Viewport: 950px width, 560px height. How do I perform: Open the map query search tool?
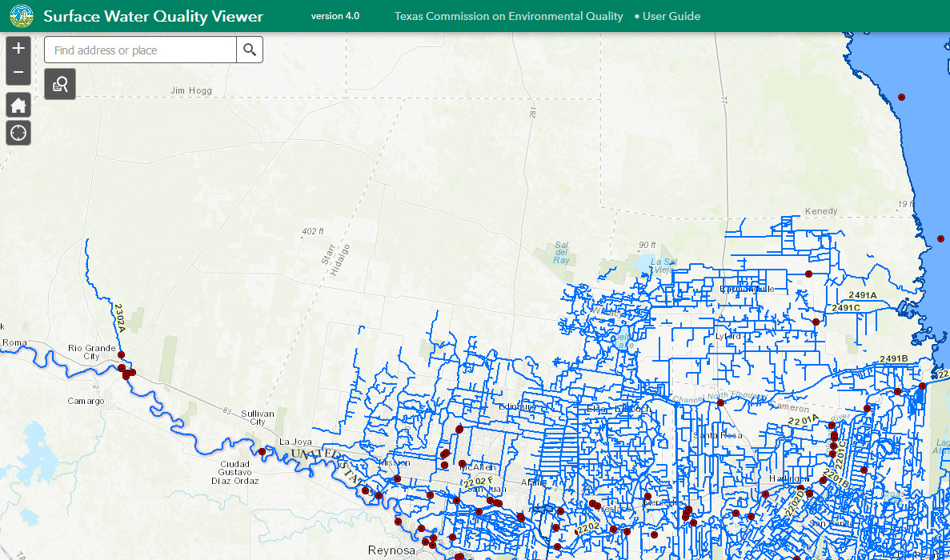pos(60,84)
